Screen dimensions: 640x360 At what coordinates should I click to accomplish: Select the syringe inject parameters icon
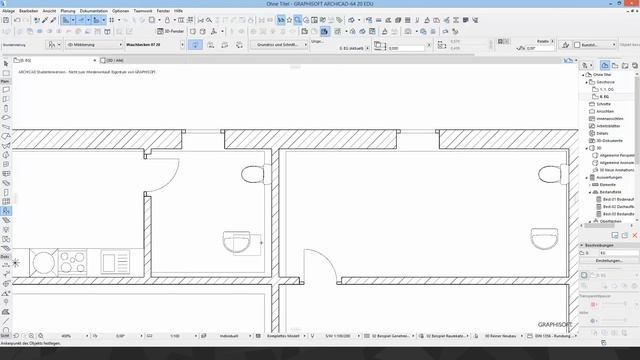click(x=53, y=20)
